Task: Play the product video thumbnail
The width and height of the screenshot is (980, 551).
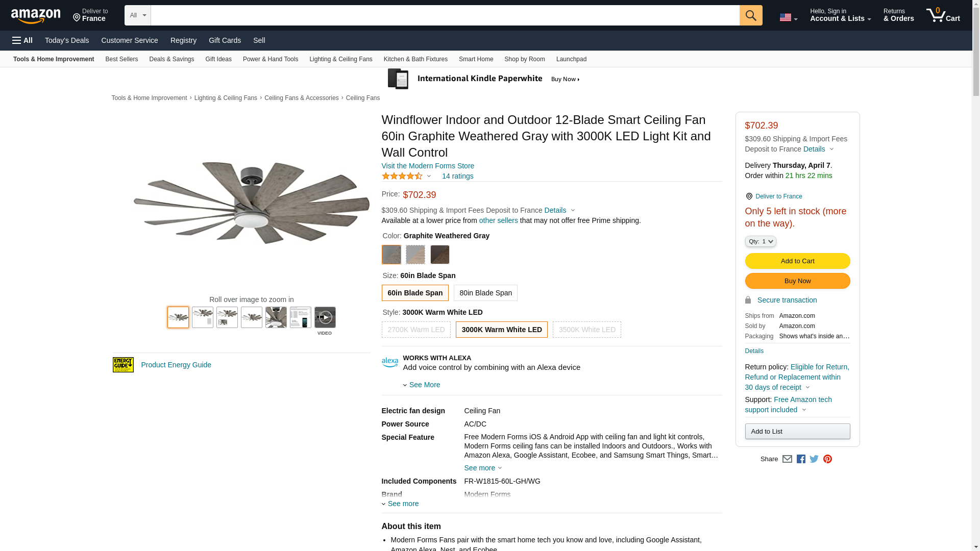Action: (325, 317)
